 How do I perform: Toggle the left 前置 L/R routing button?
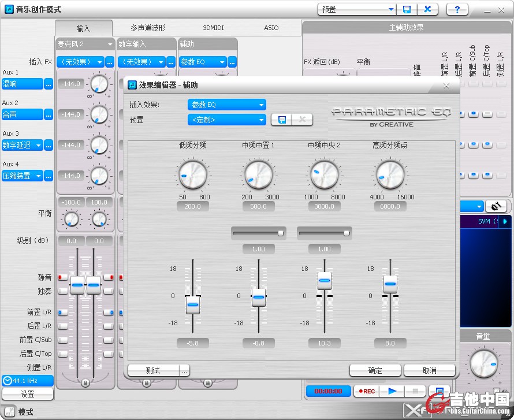pyautogui.click(x=62, y=313)
